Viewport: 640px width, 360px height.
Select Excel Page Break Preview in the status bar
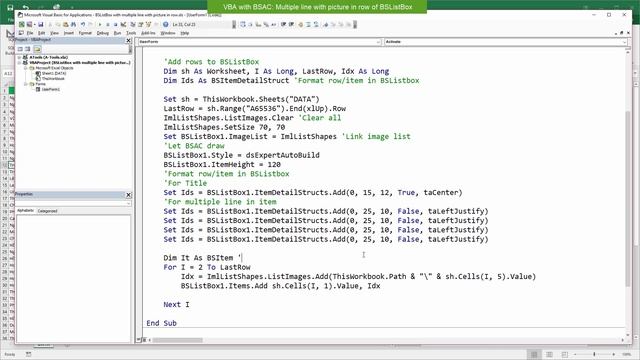coord(565,354)
